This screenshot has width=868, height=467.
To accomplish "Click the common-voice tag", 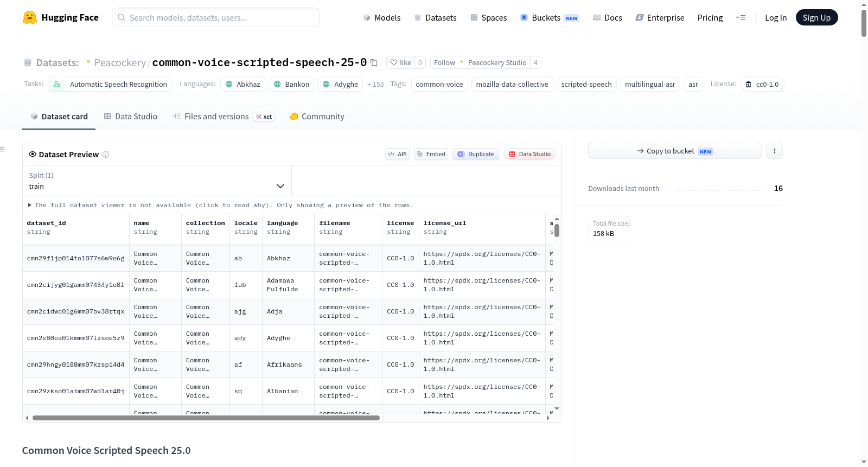I will click(439, 84).
